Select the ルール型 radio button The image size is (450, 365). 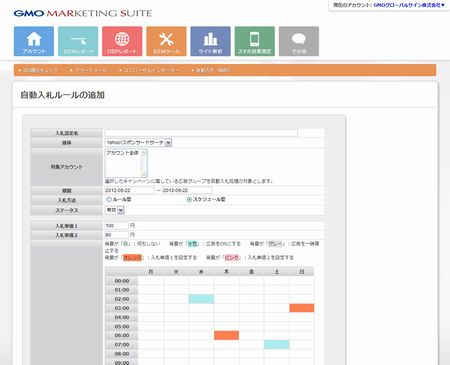[109, 199]
